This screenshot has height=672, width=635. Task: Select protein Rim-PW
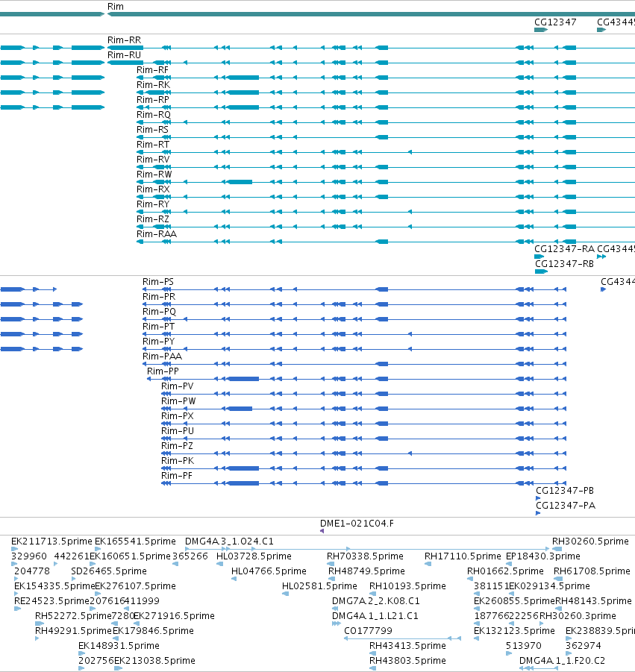click(x=178, y=401)
